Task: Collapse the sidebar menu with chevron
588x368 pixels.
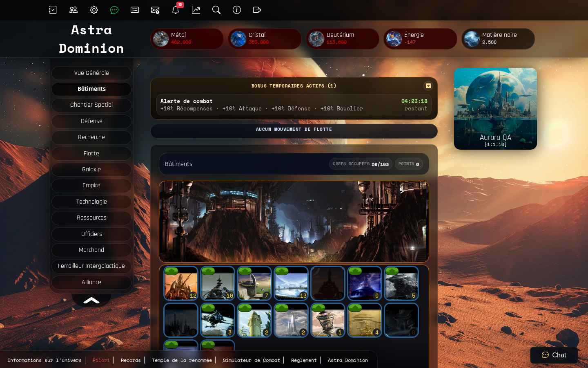Action: (91, 301)
